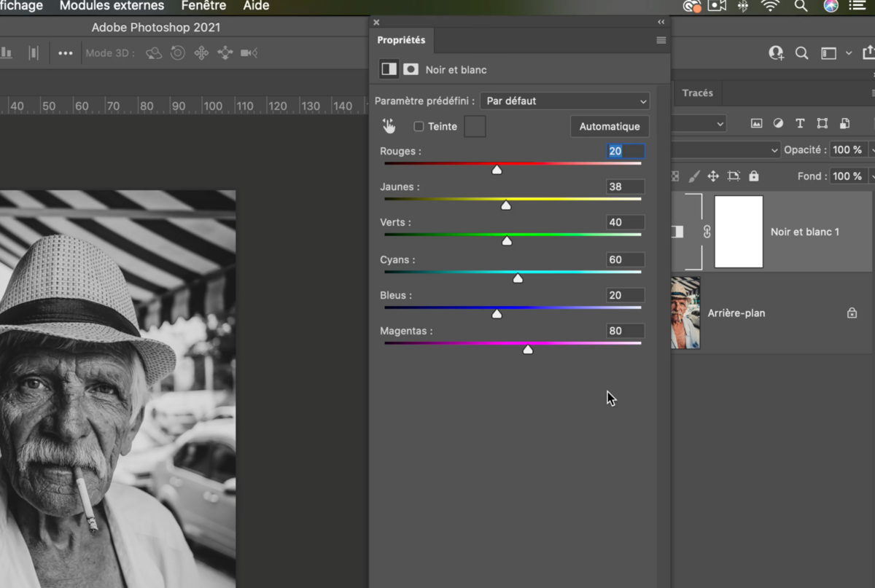Filter layers by adjustment layer icon
Image resolution: width=875 pixels, height=588 pixels.
coord(778,123)
